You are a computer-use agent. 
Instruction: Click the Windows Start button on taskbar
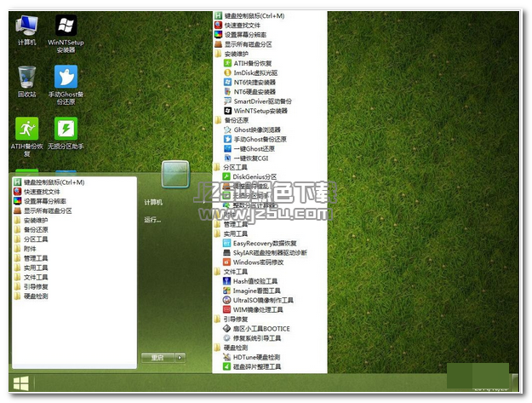point(21,383)
